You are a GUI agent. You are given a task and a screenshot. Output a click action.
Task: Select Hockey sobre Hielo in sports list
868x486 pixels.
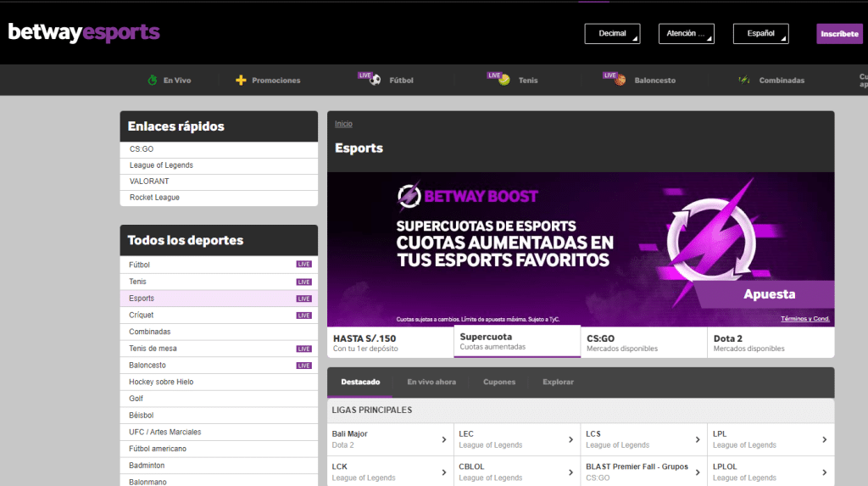[x=219, y=382]
